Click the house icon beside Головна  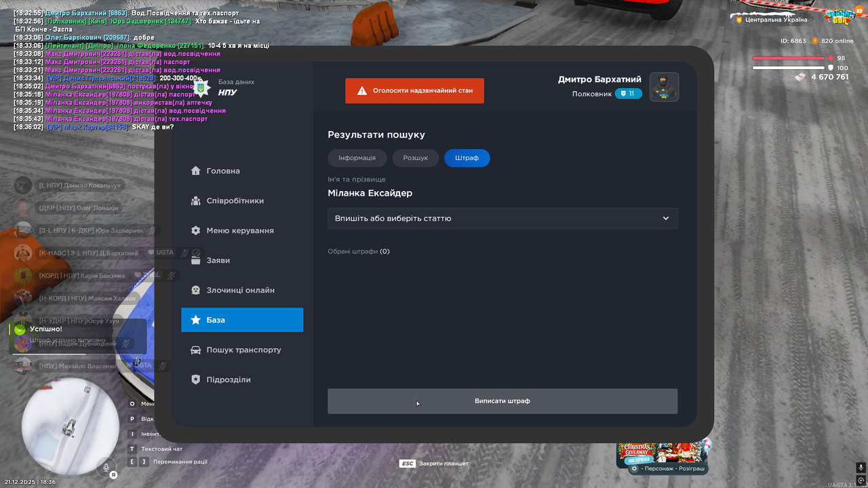click(x=196, y=171)
